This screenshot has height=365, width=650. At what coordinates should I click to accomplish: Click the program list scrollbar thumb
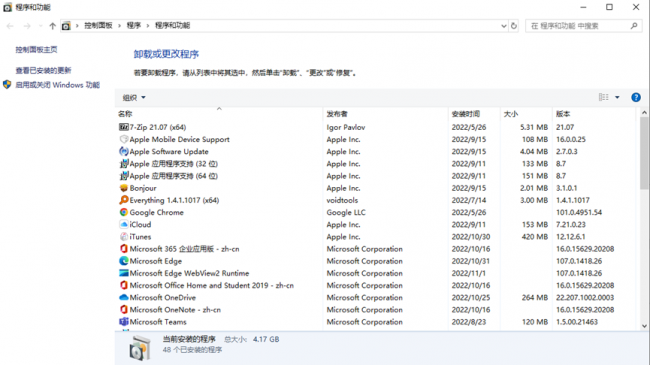pyautogui.click(x=644, y=153)
